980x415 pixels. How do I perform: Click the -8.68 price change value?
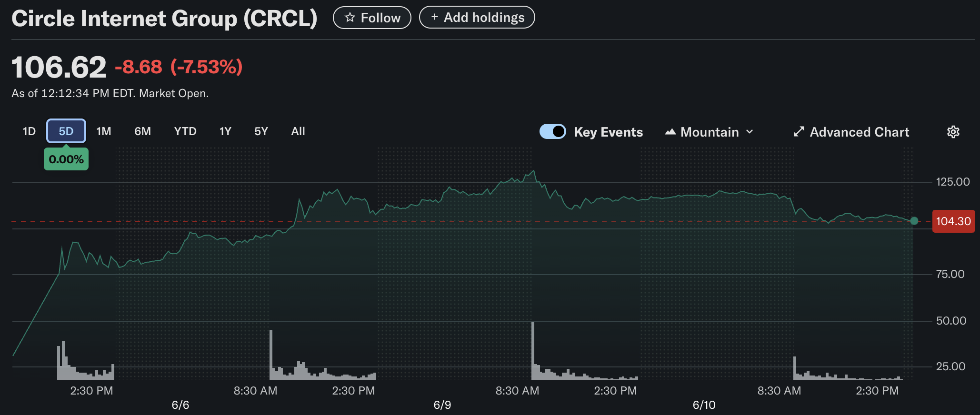[x=139, y=67]
